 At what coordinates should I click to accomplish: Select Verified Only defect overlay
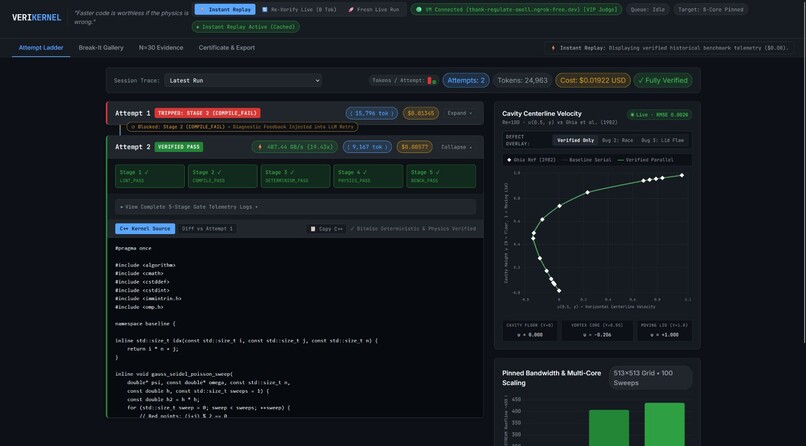[576, 140]
